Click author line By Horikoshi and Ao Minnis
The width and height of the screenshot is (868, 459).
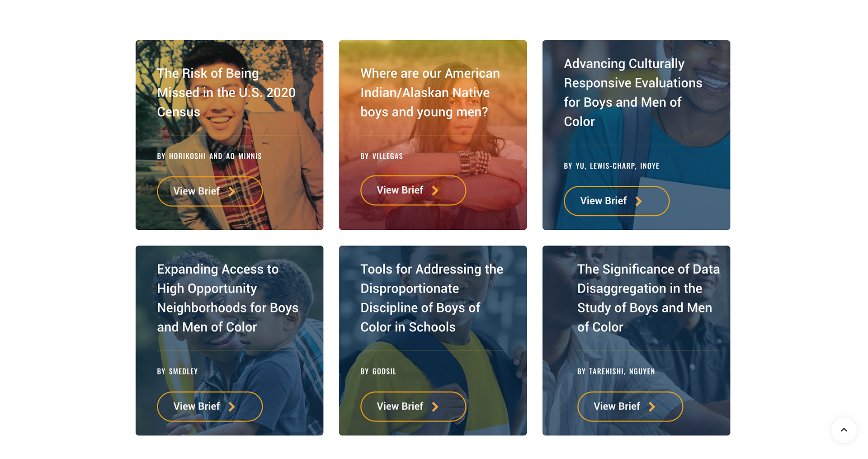[x=209, y=156]
